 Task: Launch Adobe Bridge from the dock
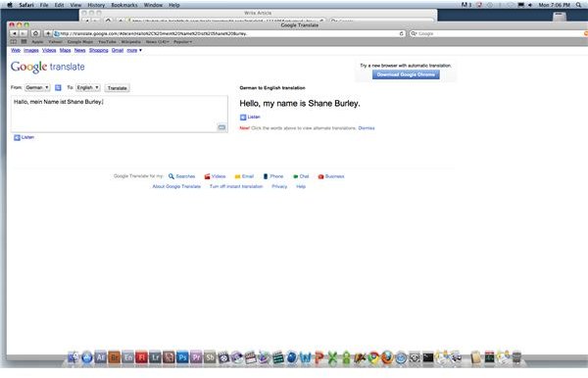pos(115,357)
